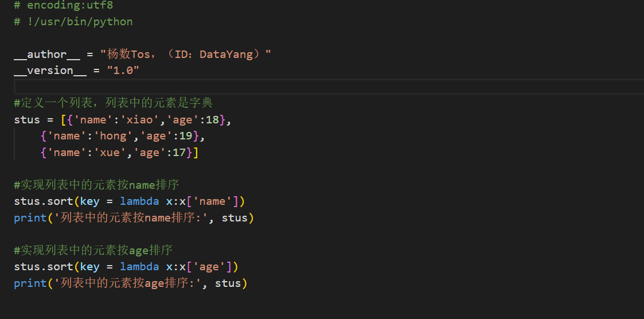Click the age value 18
This screenshot has height=319, width=644.
(212, 119)
